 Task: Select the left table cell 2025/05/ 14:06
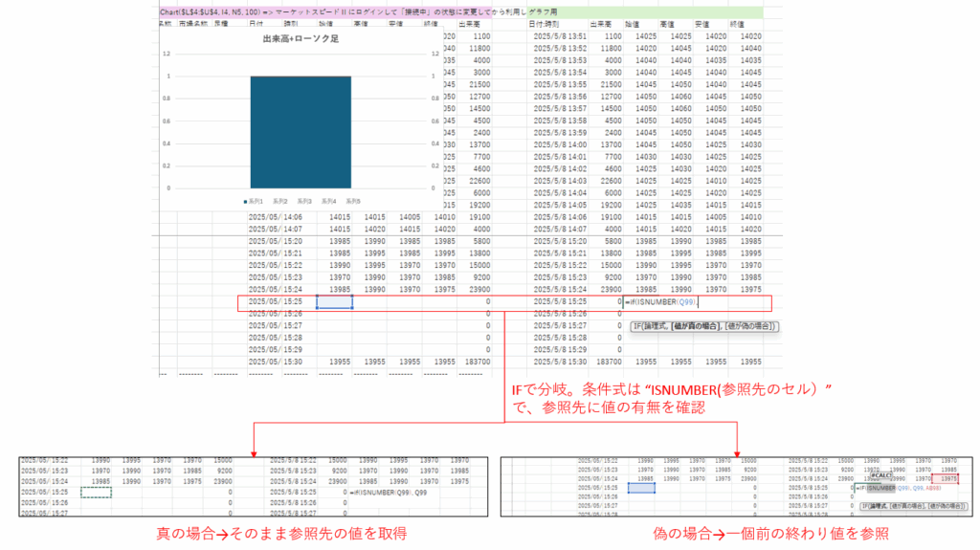(x=275, y=217)
